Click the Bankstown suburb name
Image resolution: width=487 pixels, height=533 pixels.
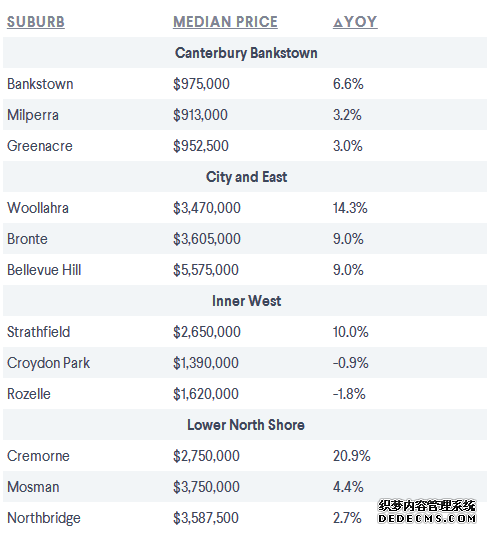pyautogui.click(x=40, y=84)
